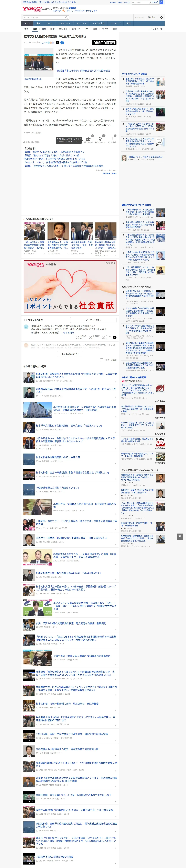Image resolution: width=186 pixels, height=868 pixels.
Task: Share article on X icon under headline
Action: tap(57, 43)
